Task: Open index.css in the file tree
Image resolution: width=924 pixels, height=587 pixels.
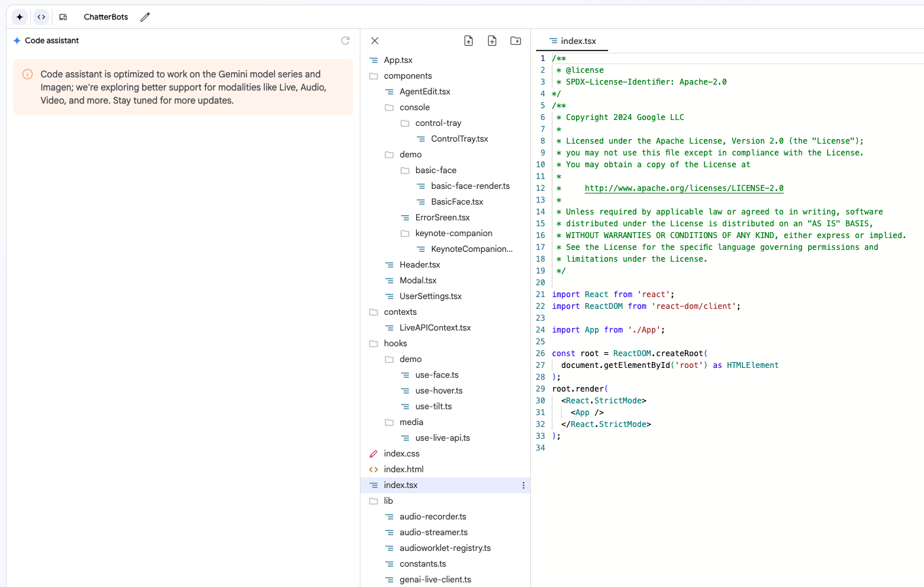Action: tap(401, 454)
